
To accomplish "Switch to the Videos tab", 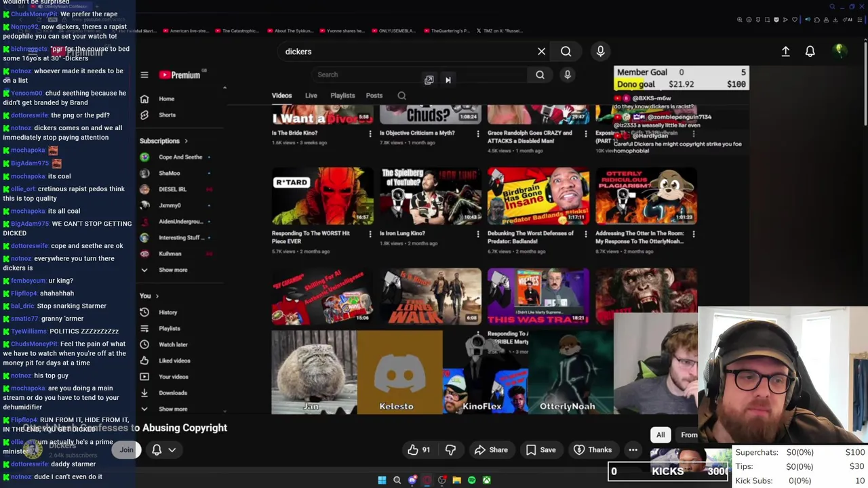I will click(x=281, y=96).
